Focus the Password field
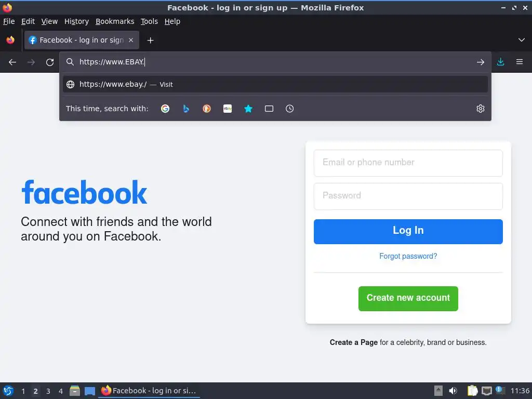532x399 pixels. coord(408,196)
